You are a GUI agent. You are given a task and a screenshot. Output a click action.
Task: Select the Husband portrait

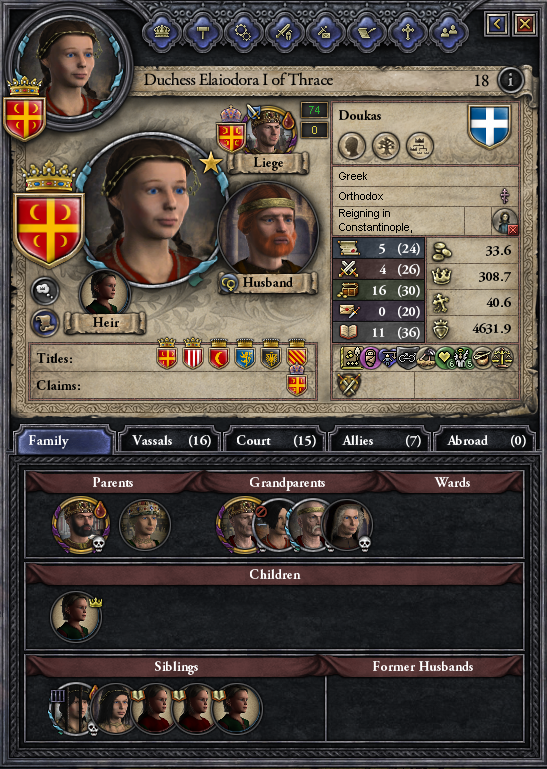[268, 230]
